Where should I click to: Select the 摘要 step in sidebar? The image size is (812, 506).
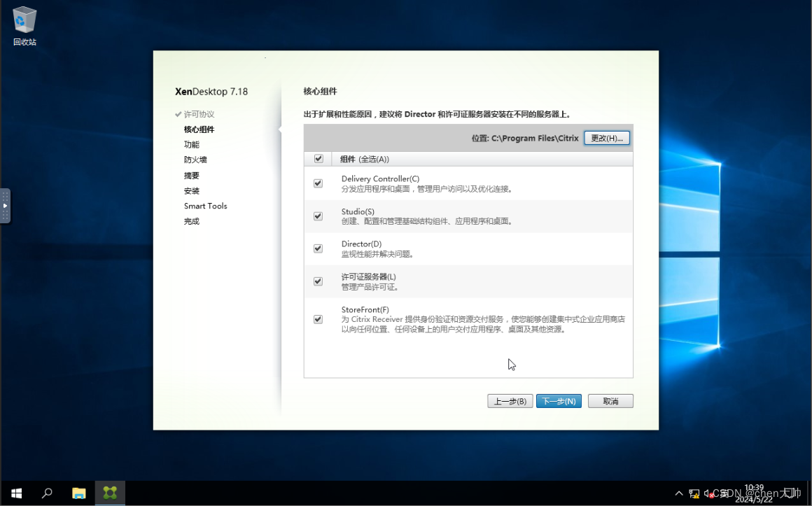[192, 176]
